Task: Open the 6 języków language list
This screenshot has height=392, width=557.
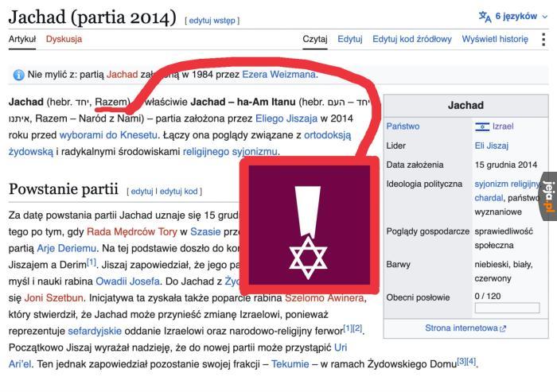Action: 516,16
